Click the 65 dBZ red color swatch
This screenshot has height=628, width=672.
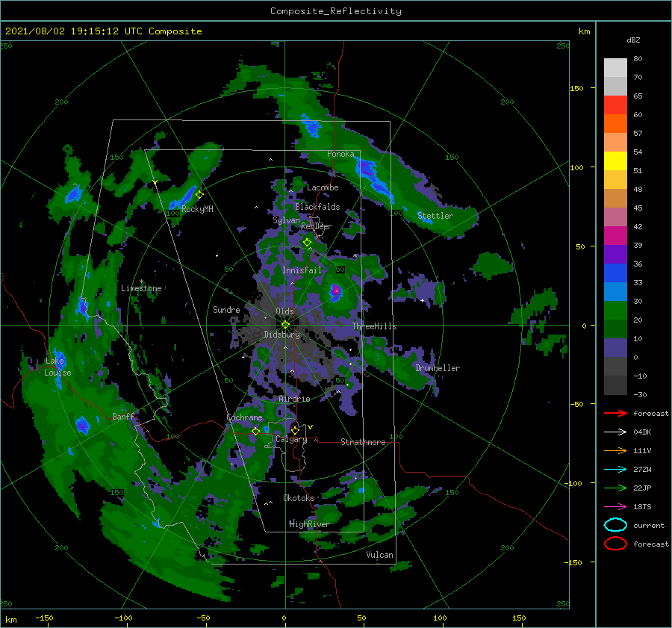coord(615,105)
